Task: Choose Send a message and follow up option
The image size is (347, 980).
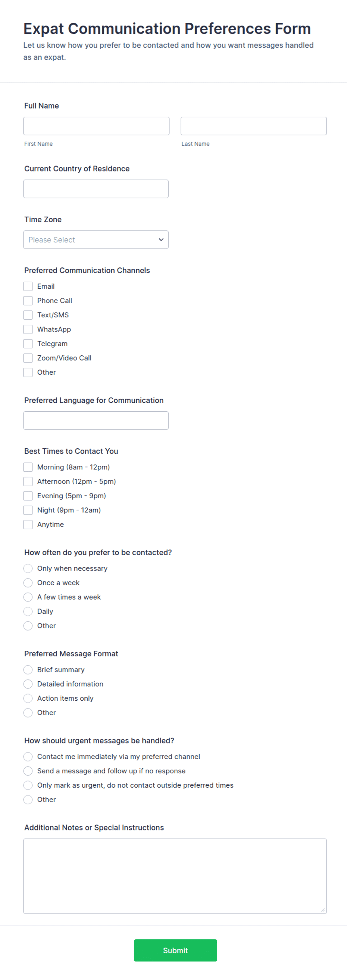Action: click(x=28, y=771)
